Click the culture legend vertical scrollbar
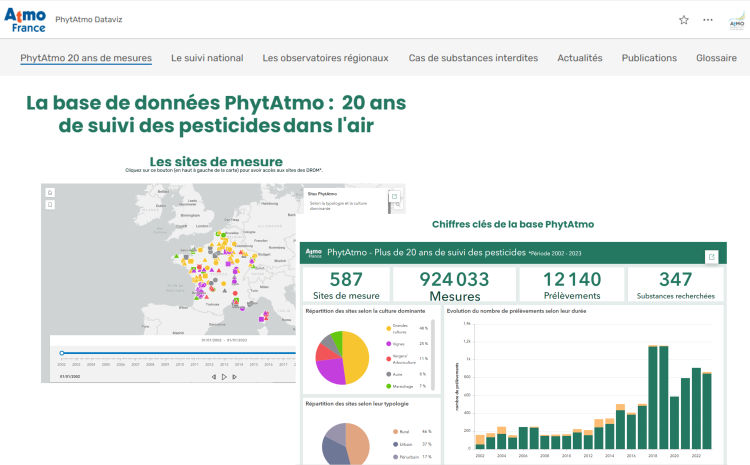 pos(433,355)
